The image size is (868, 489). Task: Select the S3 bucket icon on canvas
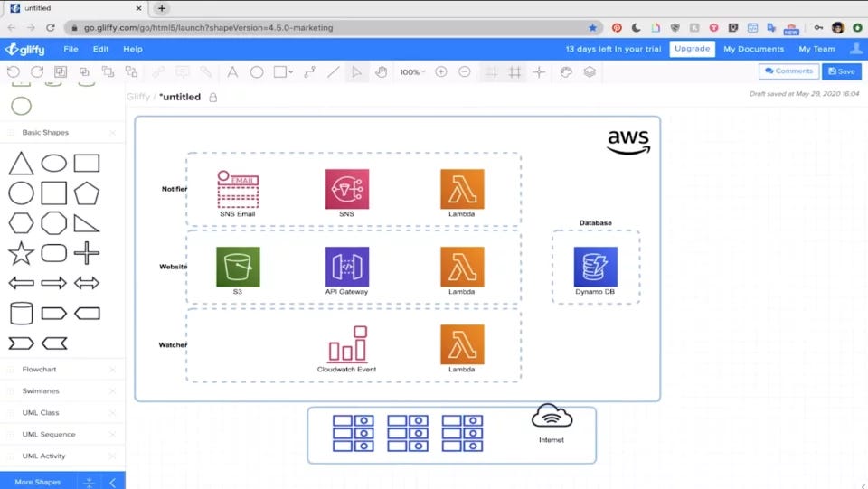click(x=238, y=267)
